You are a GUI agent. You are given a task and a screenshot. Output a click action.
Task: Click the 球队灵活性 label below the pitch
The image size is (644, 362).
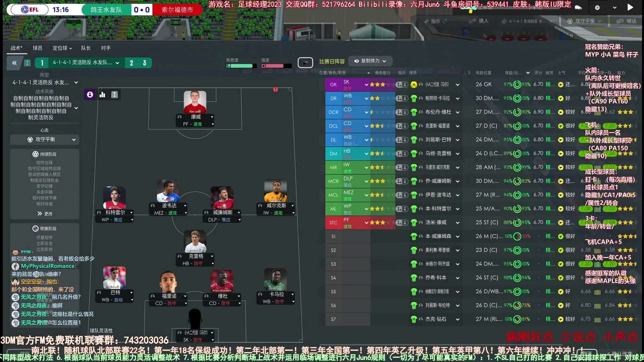[101, 331]
